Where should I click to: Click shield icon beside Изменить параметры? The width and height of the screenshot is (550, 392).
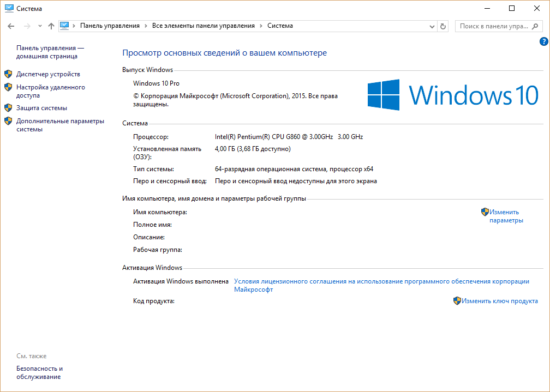[x=485, y=212]
